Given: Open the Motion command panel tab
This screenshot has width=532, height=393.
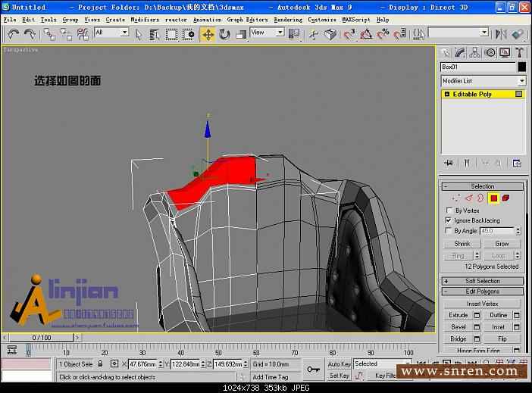Looking at the screenshot, I should [490, 52].
